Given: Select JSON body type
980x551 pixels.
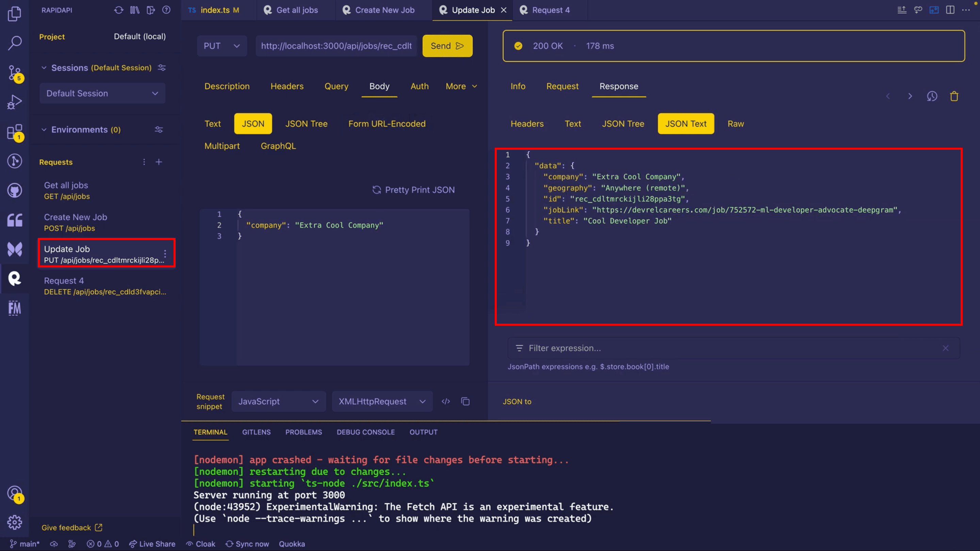Looking at the screenshot, I should click(253, 124).
